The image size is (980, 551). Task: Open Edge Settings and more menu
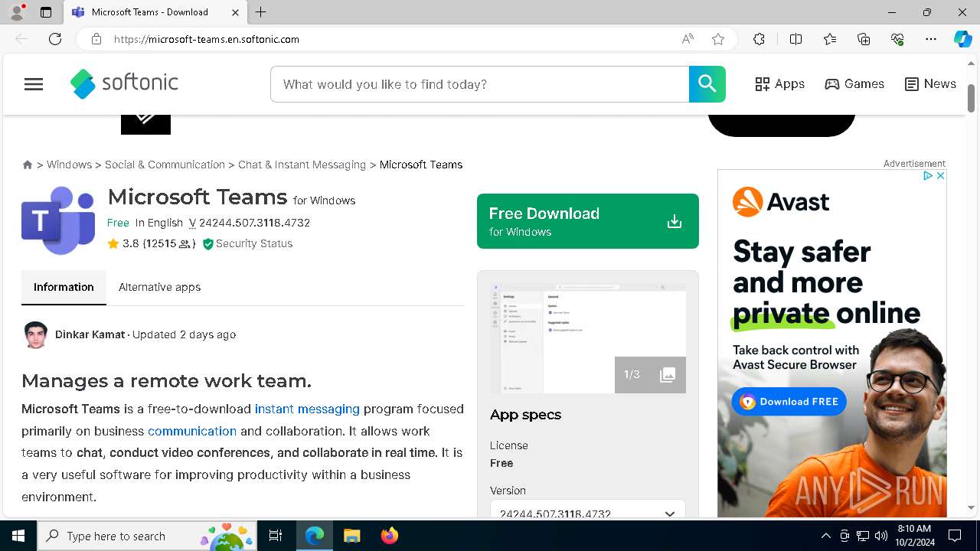click(931, 39)
